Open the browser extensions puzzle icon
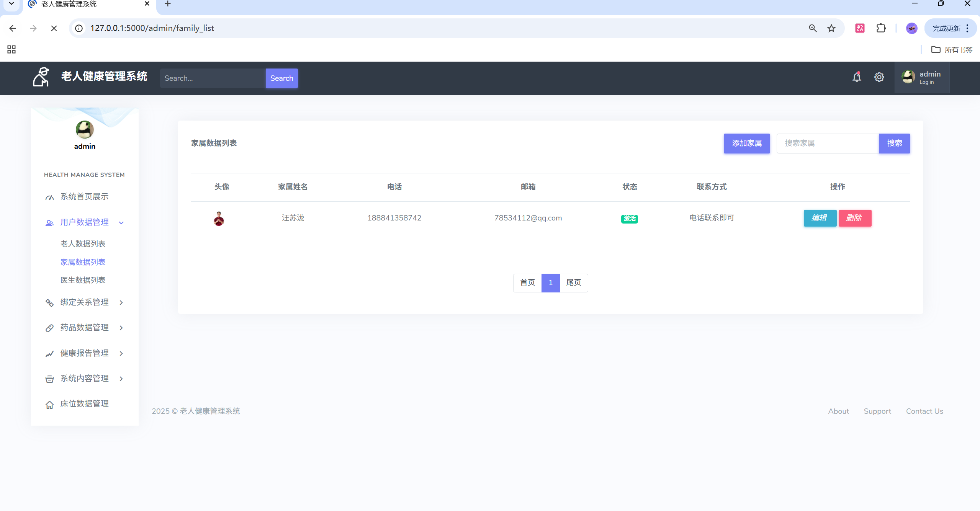 pyautogui.click(x=881, y=28)
